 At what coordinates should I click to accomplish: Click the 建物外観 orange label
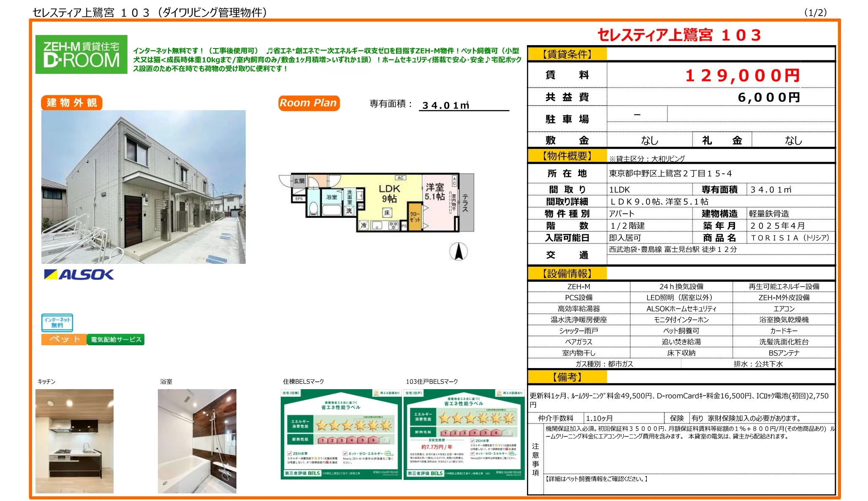click(72, 103)
